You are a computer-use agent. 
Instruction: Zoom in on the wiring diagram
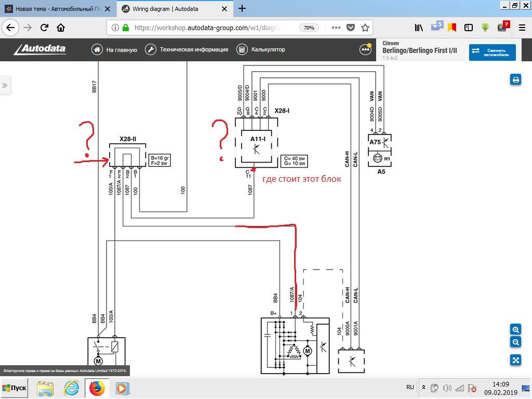(515, 329)
